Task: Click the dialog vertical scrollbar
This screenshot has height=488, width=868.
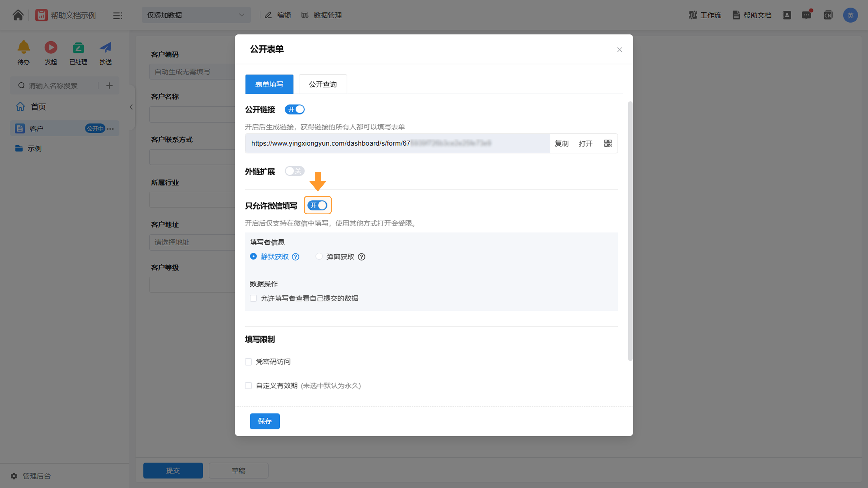Action: click(x=630, y=231)
